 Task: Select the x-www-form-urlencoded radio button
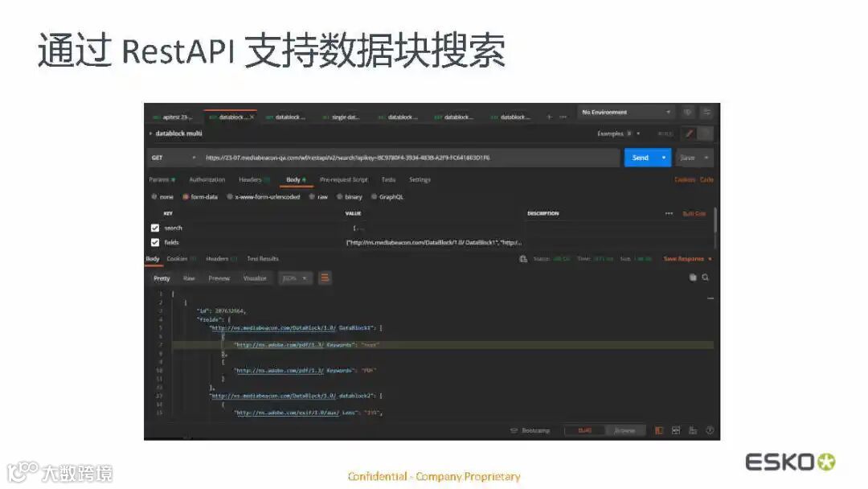coord(230,196)
